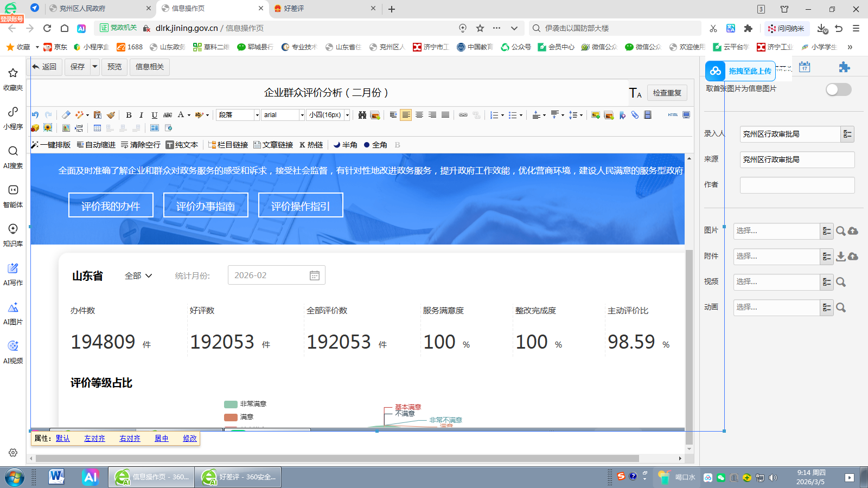Click the 作者 author input field
Viewport: 868px width, 488px height.
coord(797,185)
